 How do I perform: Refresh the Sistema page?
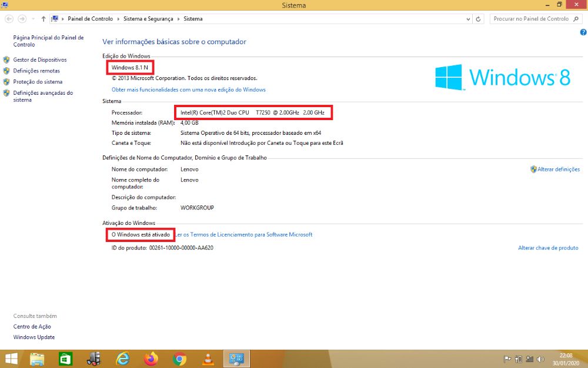click(478, 19)
